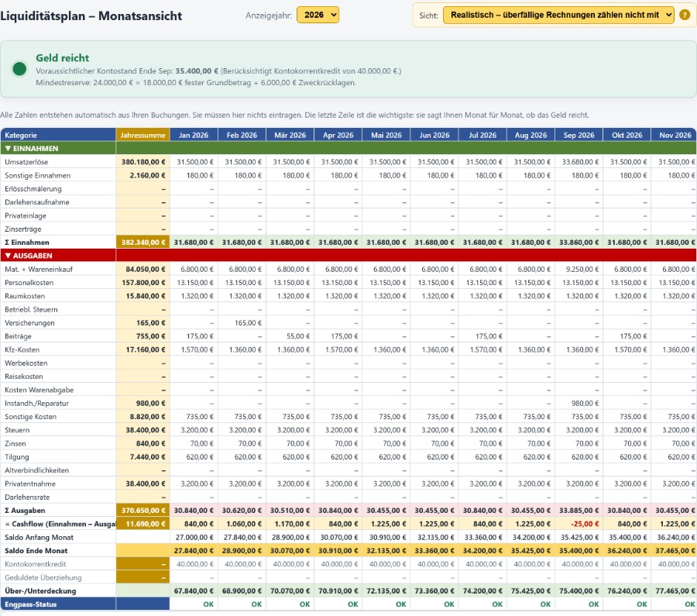Click the Instandh./Reparatur row label
This screenshot has height=616, width=697.
37,404
